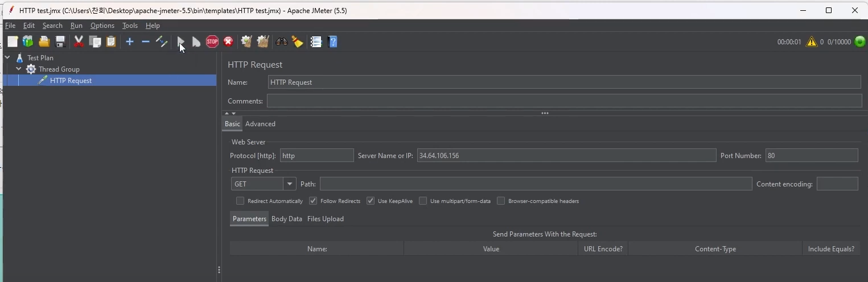Save the test plan with floppy icon
Screen dimensions: 868x282
click(60, 42)
